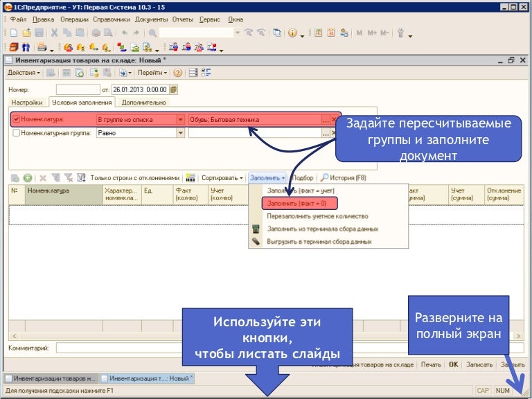Enable the Номенклатурная группа checkbox
The width and height of the screenshot is (532, 399).
coord(17,133)
